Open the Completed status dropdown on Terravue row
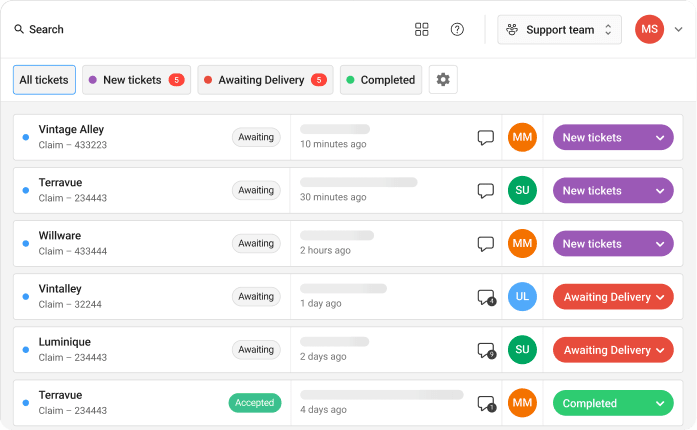The image size is (697, 430). 613,403
